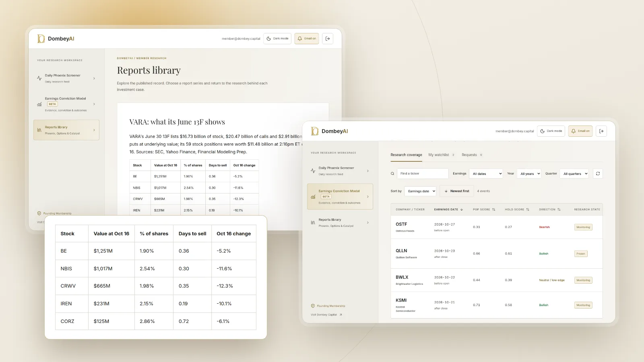Click the logout icon in the Reports library window
This screenshot has width=644, height=362.
328,39
